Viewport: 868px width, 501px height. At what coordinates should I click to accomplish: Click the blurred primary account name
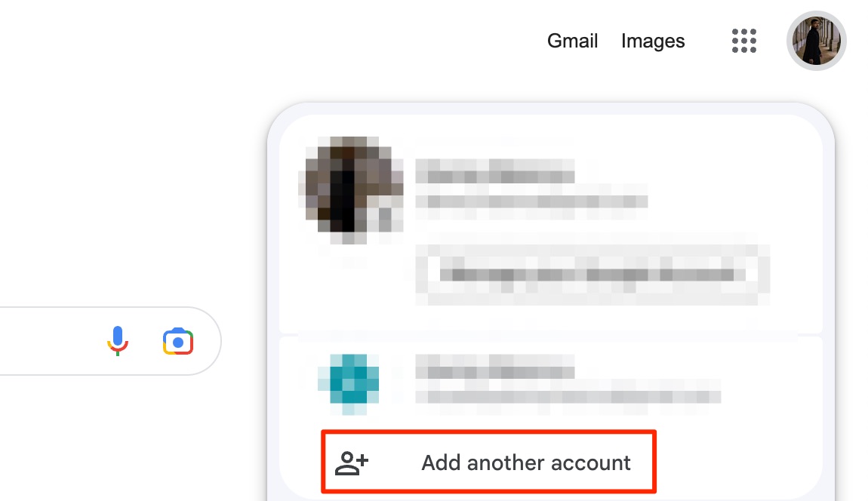(495, 171)
